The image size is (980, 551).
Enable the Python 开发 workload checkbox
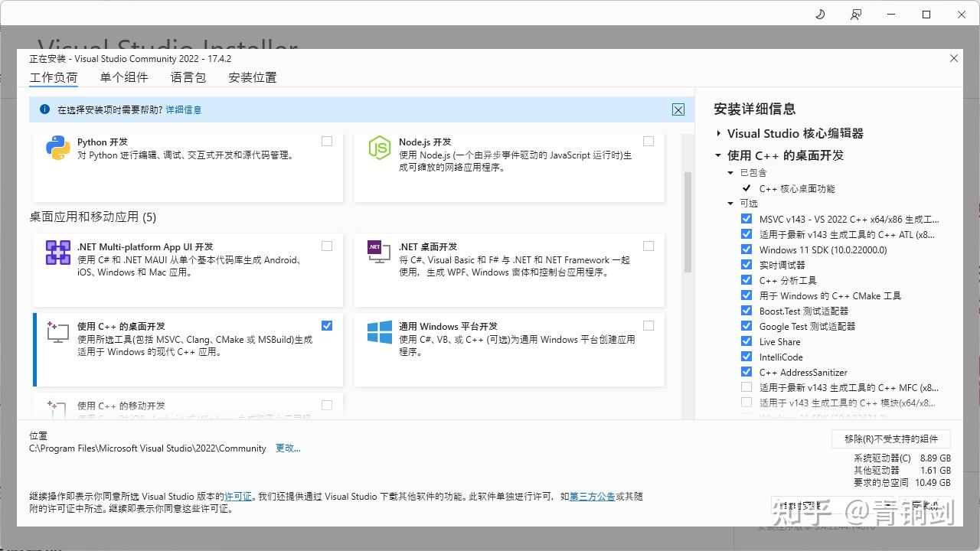coord(327,141)
